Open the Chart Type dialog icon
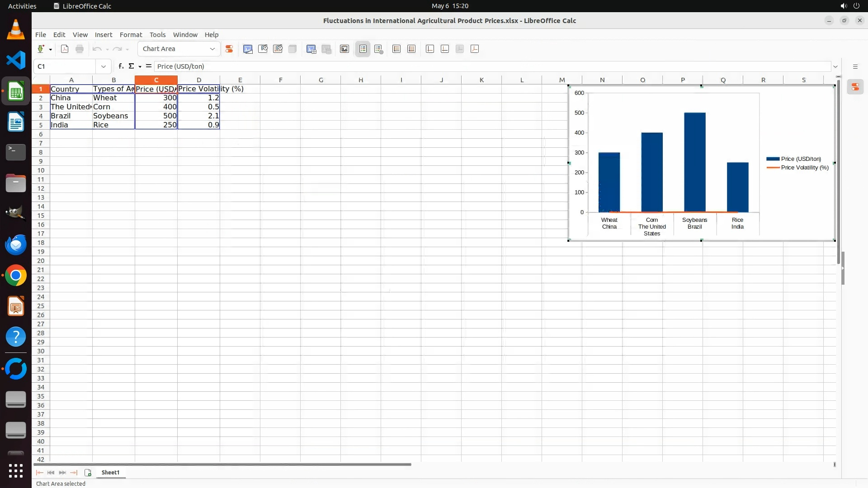The height and width of the screenshot is (488, 868). click(248, 49)
